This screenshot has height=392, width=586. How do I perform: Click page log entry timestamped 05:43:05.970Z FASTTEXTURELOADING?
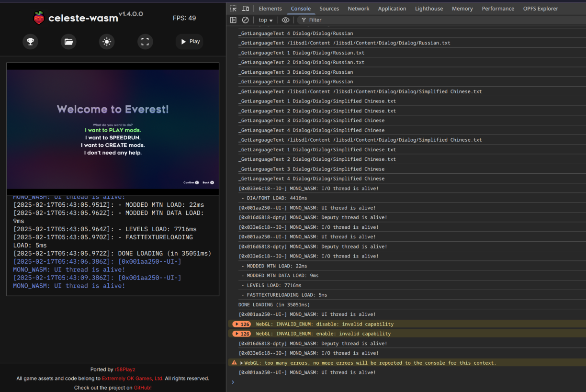pyautogui.click(x=103, y=241)
